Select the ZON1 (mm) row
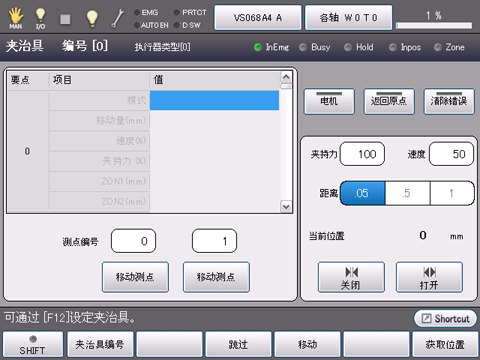The width and height of the screenshot is (480, 360). (x=164, y=181)
